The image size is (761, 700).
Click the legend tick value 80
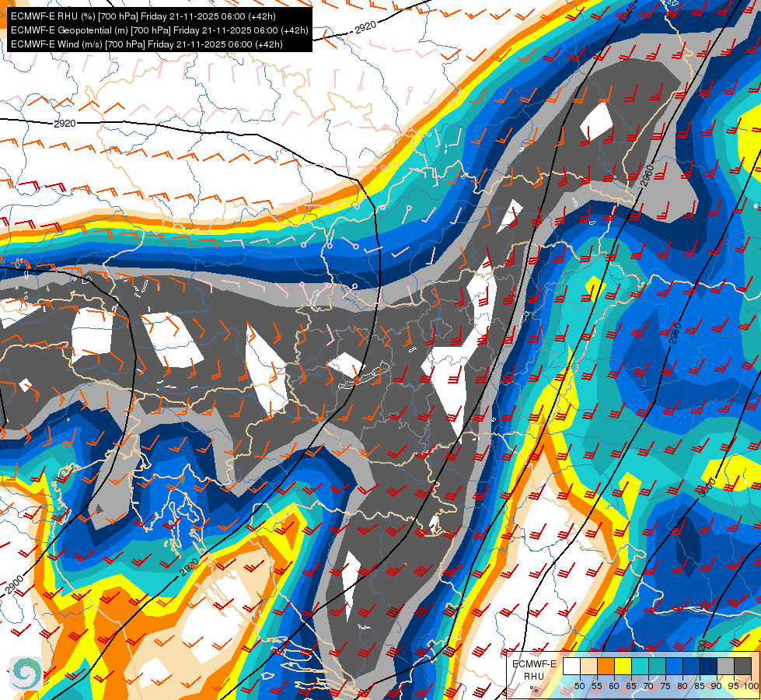coord(682,686)
